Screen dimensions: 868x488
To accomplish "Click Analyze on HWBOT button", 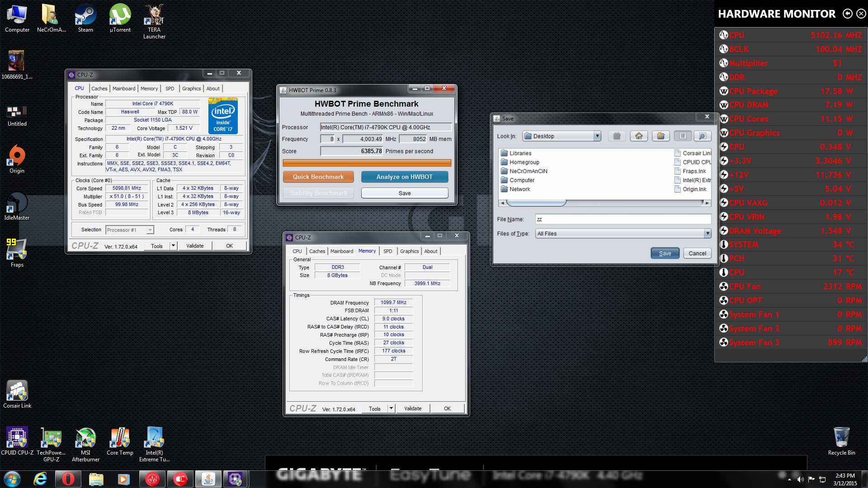I will tap(405, 177).
